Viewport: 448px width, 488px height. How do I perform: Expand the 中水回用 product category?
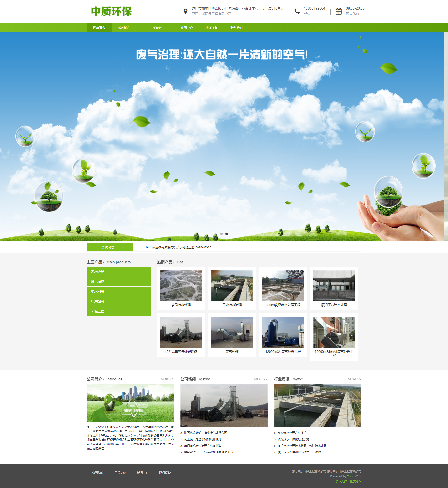tap(97, 291)
